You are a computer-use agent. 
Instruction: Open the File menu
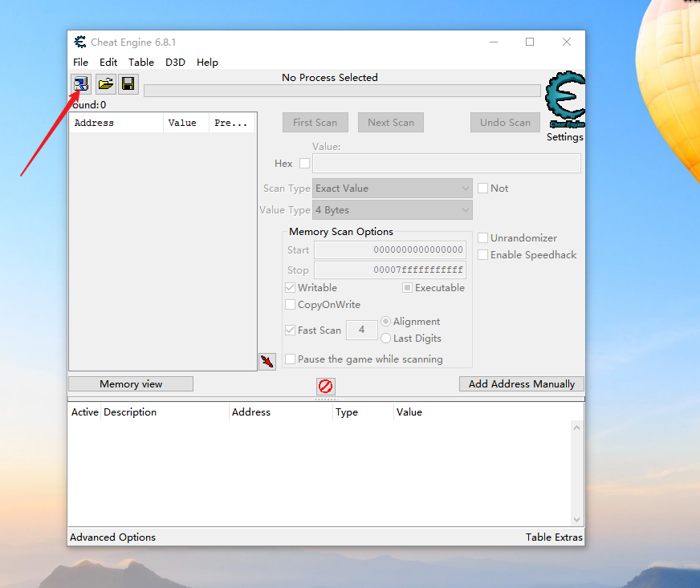(x=81, y=62)
